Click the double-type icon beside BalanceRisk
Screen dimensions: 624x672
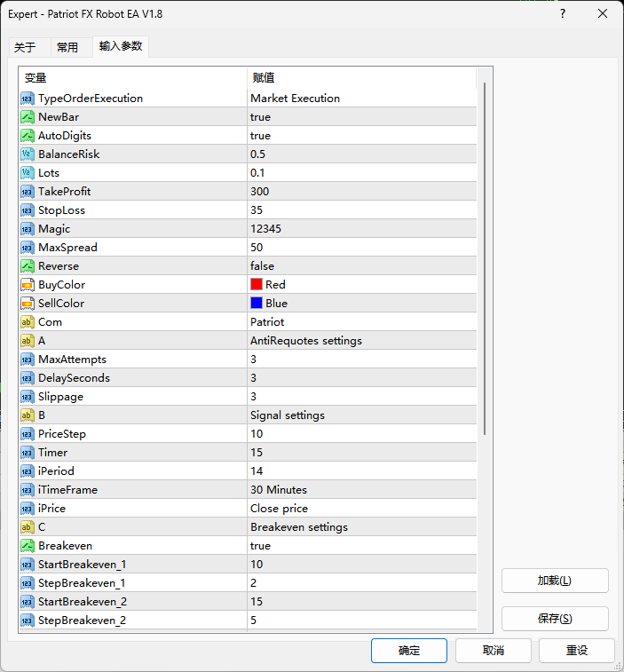(28, 154)
